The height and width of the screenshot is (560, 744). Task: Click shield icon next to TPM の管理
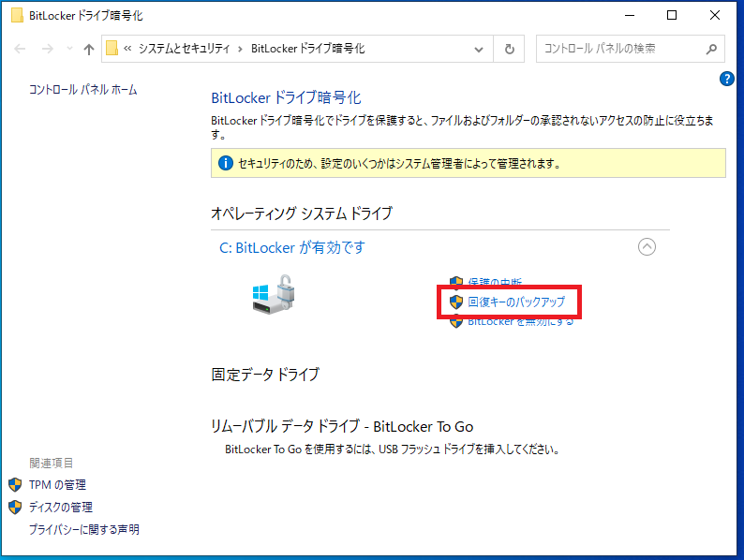15,484
